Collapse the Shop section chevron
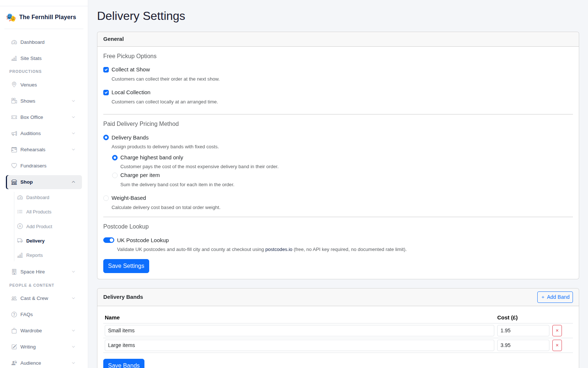The image size is (588, 368). tap(73, 182)
